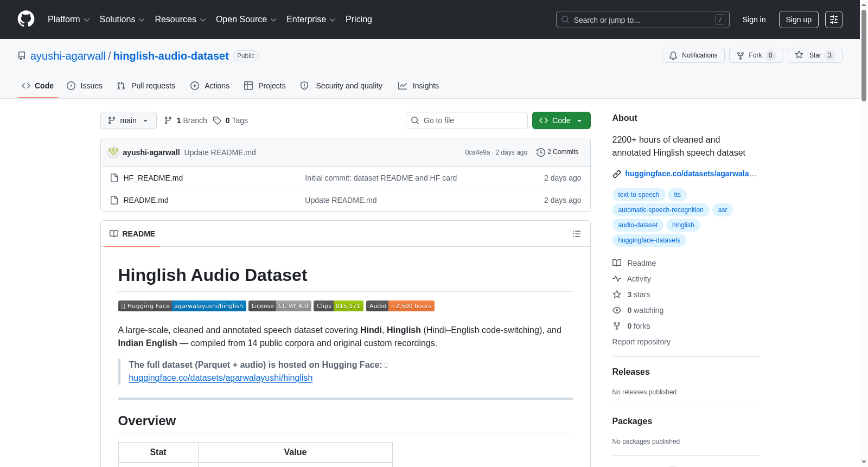Open the Pricing page link
The image size is (868, 467).
pyautogui.click(x=359, y=20)
